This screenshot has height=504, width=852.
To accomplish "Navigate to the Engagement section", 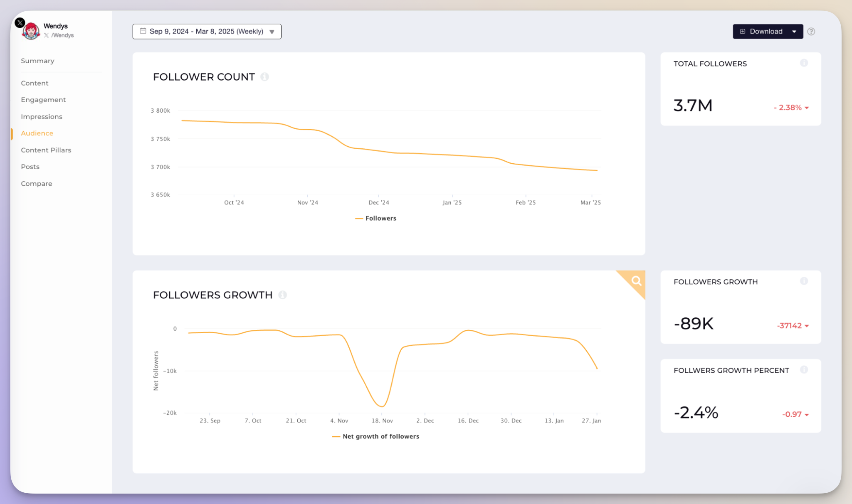I will (43, 100).
